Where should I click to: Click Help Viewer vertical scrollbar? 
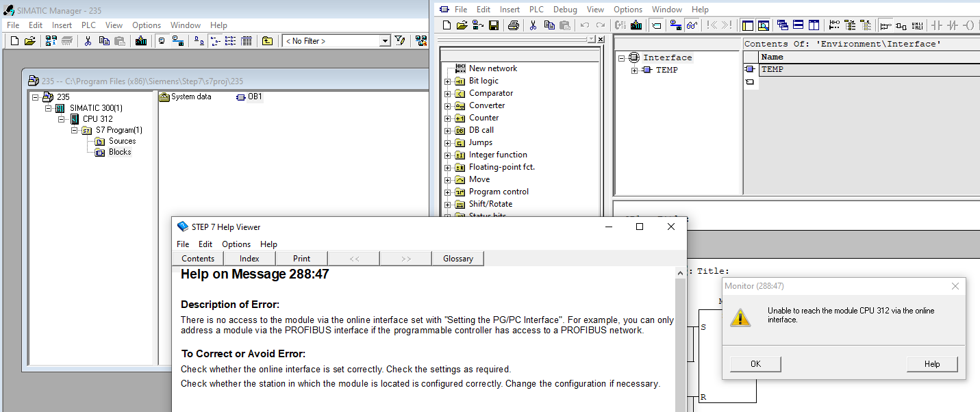(680, 340)
